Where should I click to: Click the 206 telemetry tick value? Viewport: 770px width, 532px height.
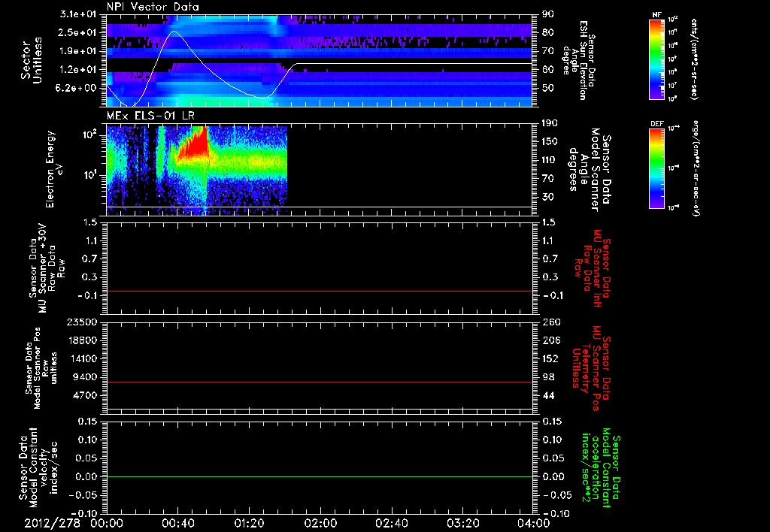pyautogui.click(x=551, y=340)
